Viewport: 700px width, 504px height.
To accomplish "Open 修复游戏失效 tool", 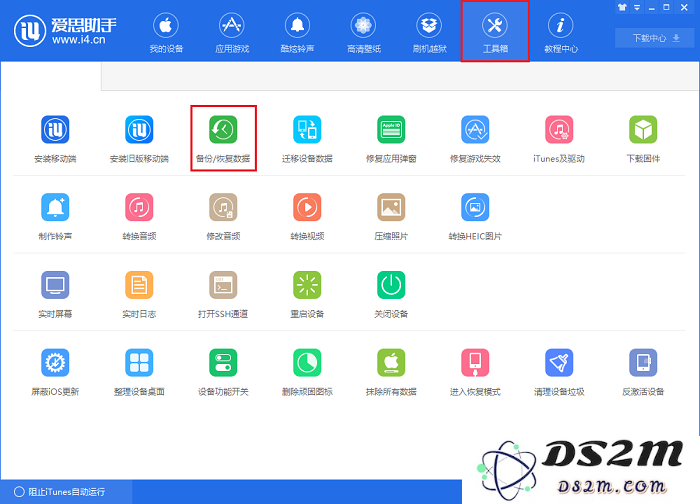I will click(475, 139).
